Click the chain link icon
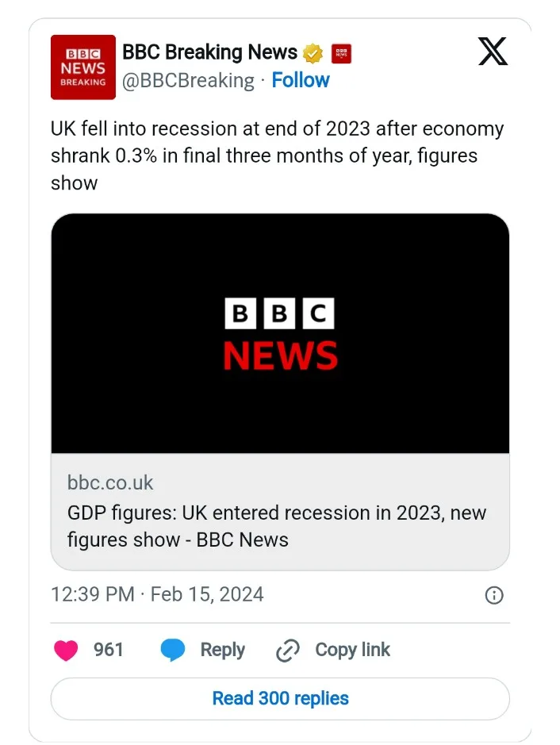Screen dimensions: 560x745 click(287, 651)
